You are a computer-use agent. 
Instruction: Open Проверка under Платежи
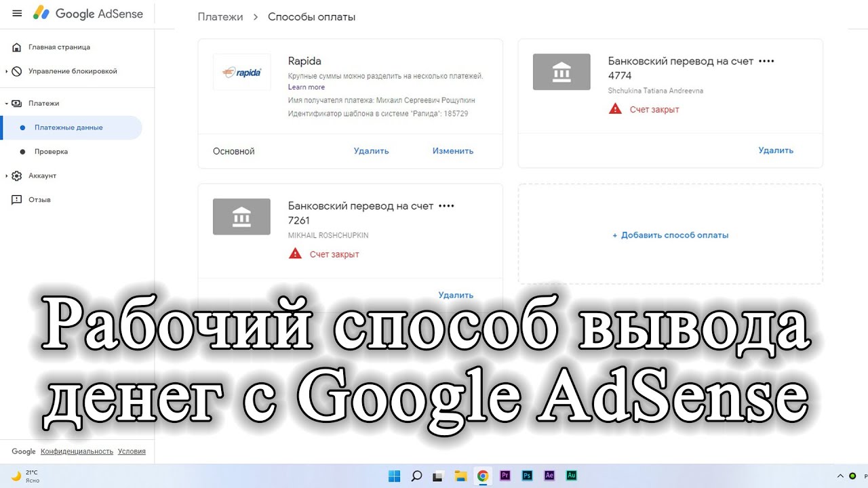pyautogui.click(x=51, y=152)
